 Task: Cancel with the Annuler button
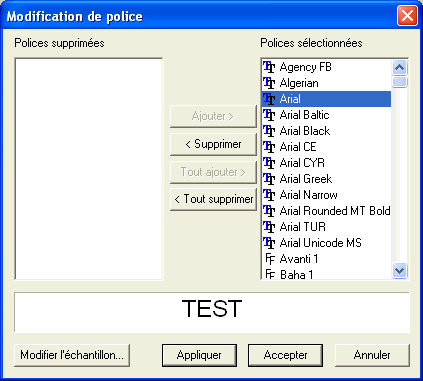click(x=372, y=355)
